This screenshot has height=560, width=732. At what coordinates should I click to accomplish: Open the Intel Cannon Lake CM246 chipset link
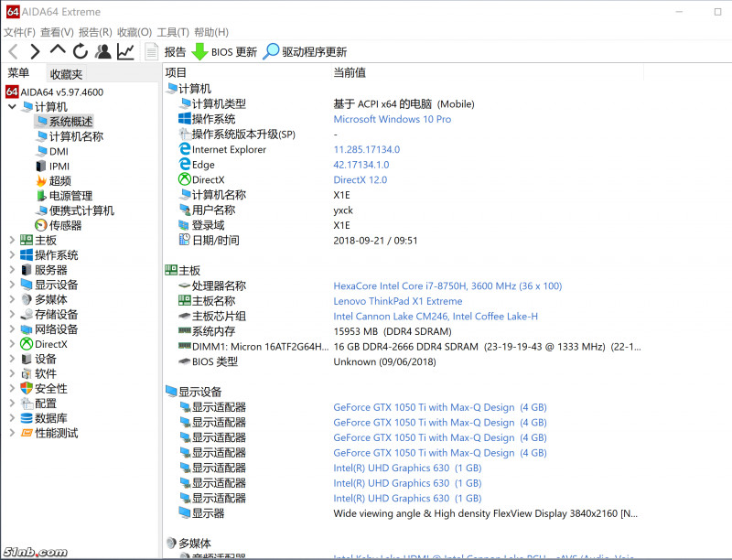[x=436, y=317]
